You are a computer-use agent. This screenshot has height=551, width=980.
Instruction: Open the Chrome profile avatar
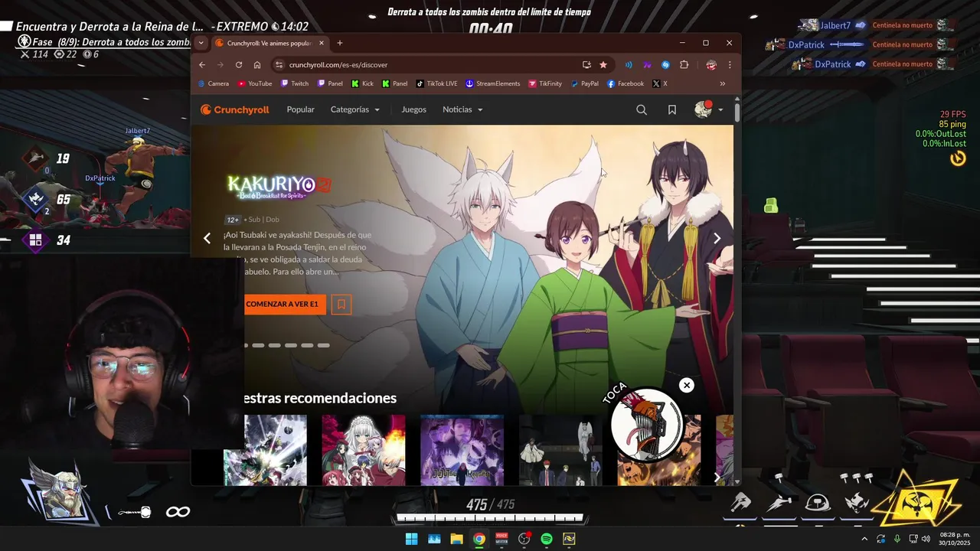(711, 65)
